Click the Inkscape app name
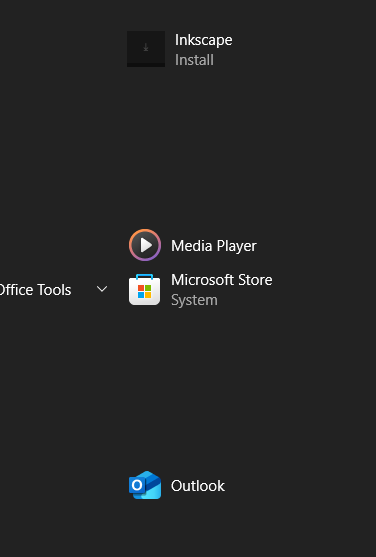 pyautogui.click(x=204, y=40)
